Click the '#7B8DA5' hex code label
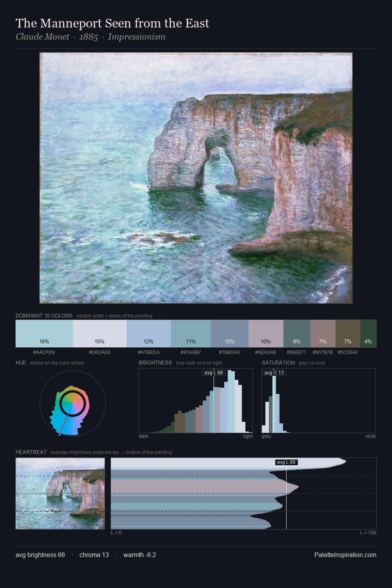The width and height of the screenshot is (392, 588). [229, 352]
